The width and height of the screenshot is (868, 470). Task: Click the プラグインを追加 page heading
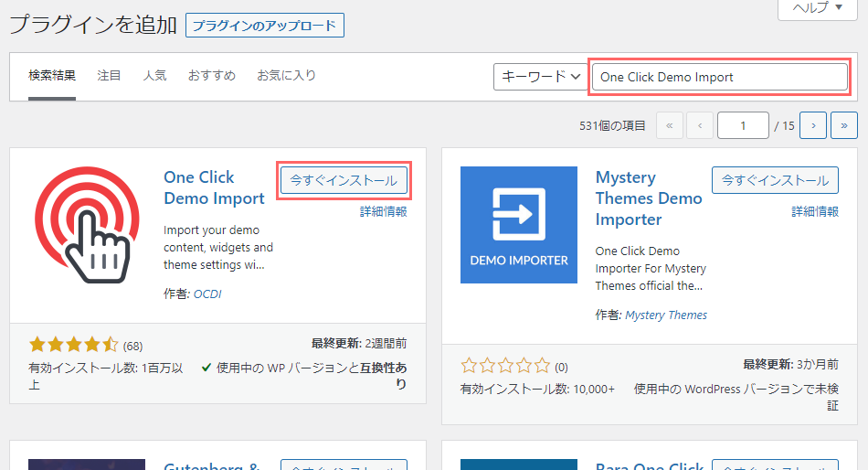point(93,25)
